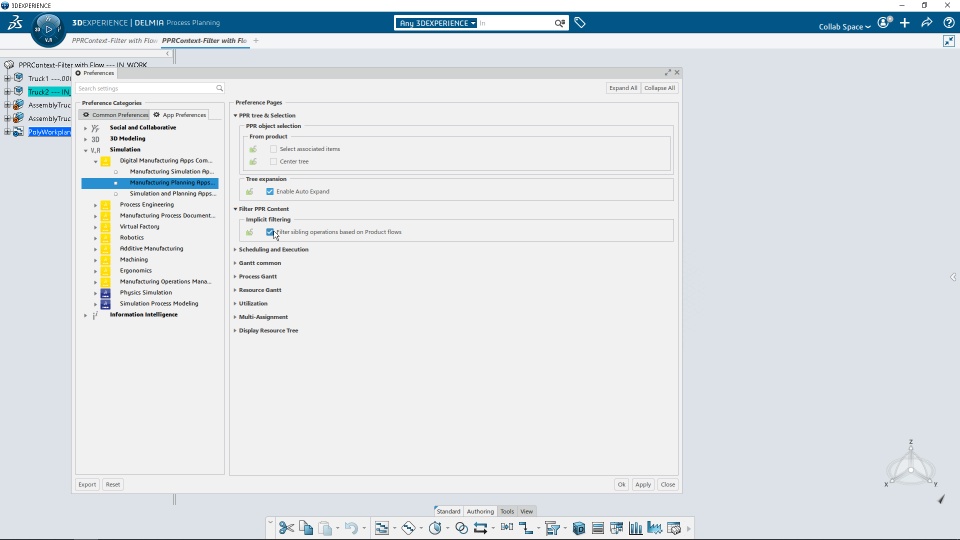The image size is (960, 540).
Task: Click Apply button in Preferences
Action: [x=643, y=484]
